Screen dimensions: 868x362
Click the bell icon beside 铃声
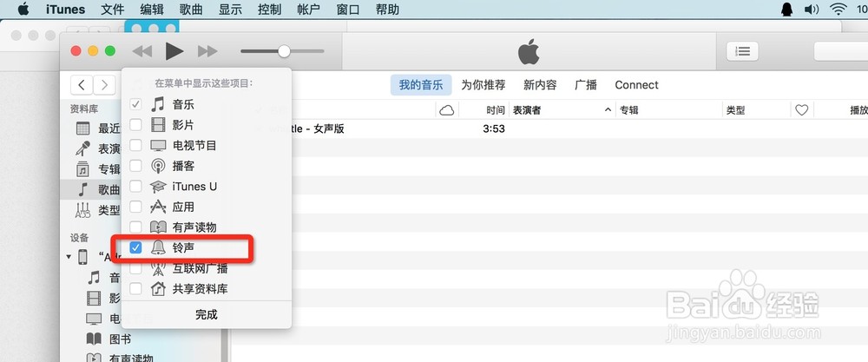(158, 248)
